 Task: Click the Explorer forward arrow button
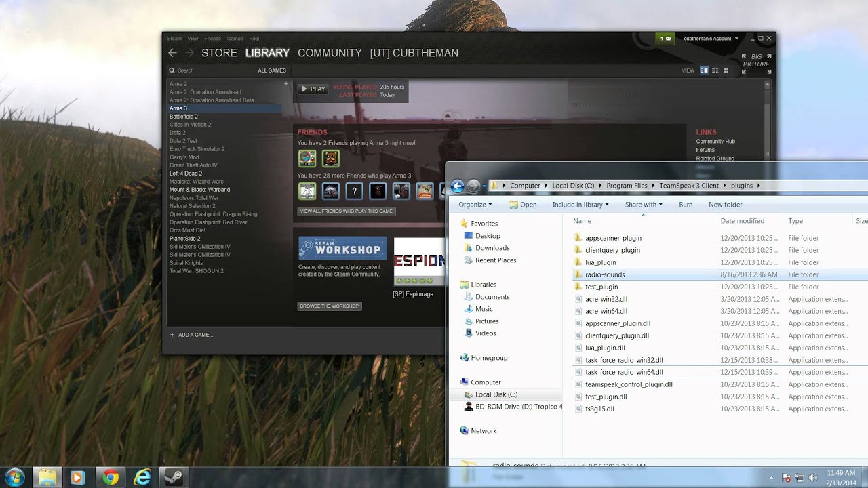point(473,186)
